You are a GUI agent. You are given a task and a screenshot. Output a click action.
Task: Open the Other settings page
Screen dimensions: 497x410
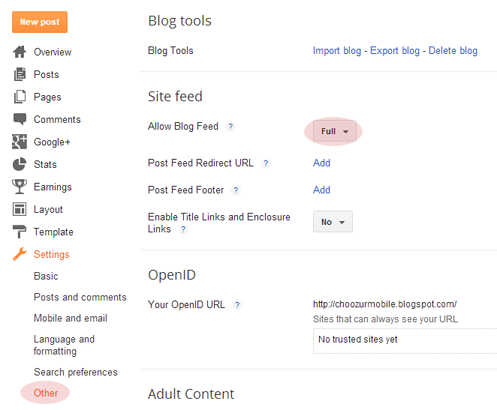[x=46, y=393]
